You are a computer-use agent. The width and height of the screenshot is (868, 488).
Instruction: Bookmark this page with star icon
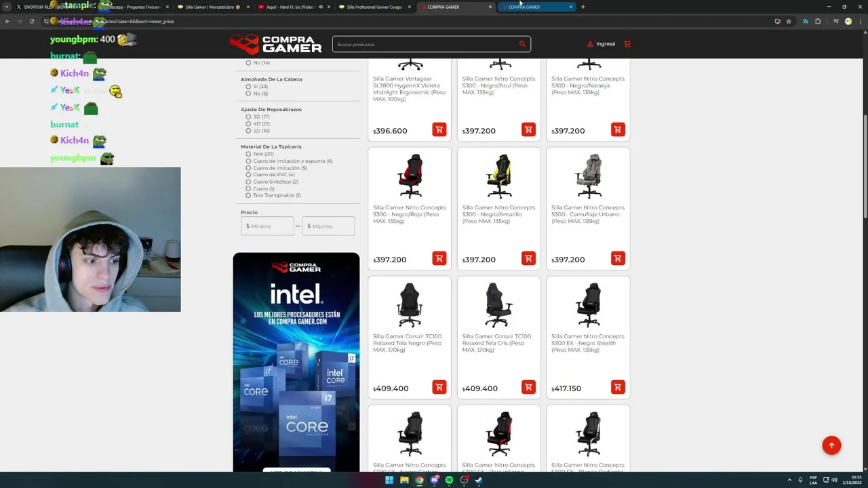coord(789,21)
